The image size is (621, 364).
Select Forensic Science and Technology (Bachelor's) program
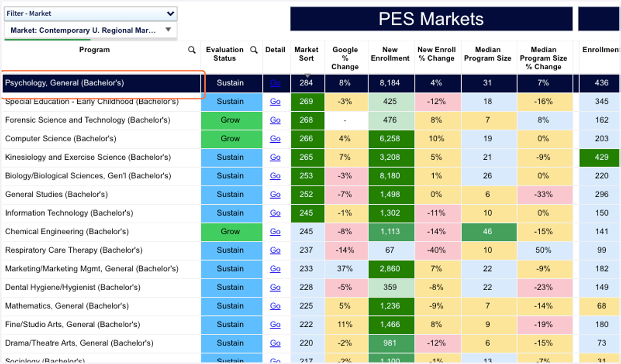(87, 120)
